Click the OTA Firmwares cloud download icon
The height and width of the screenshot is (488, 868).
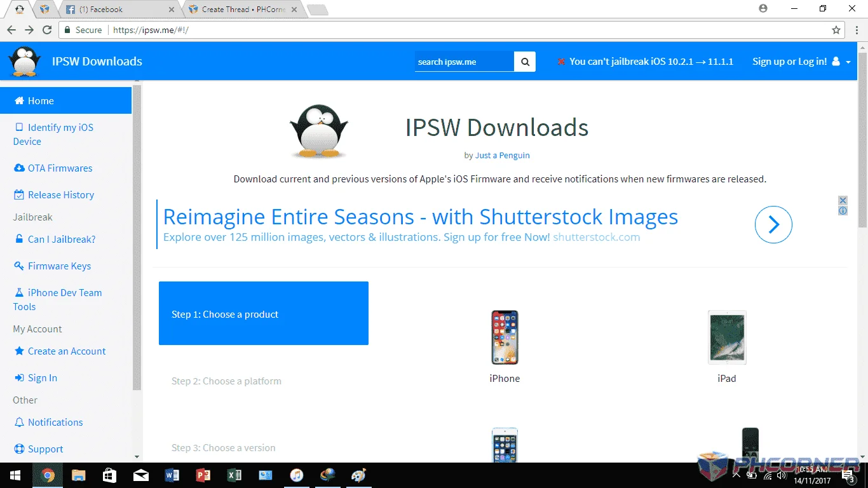tap(19, 168)
